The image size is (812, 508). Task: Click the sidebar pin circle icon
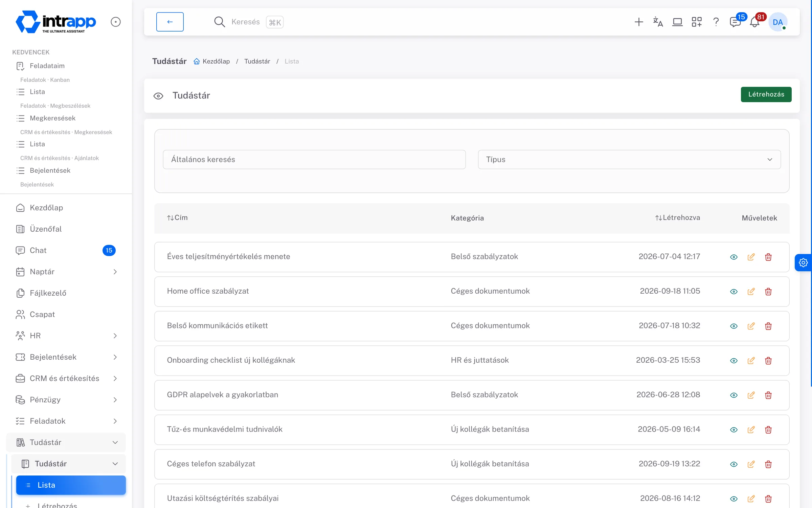click(x=116, y=22)
